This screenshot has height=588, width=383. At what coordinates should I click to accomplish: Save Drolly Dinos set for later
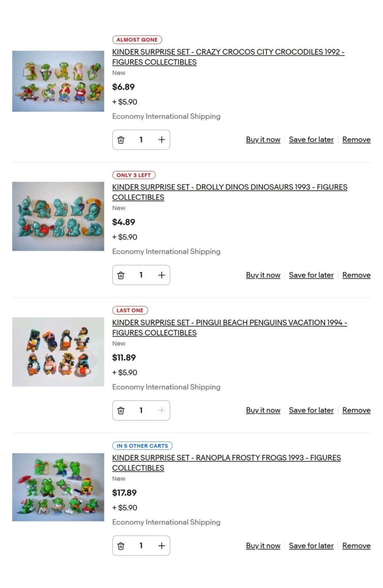click(311, 275)
